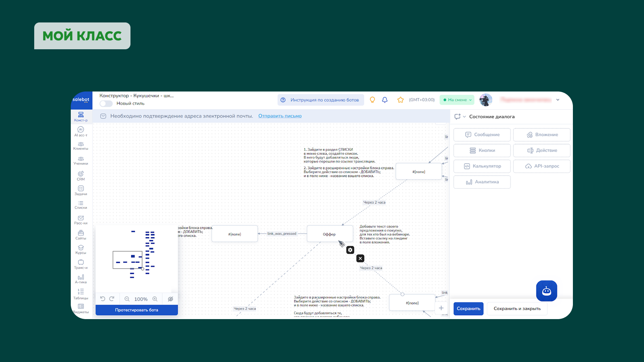Toggle the Новый стиль switch
The image size is (644, 362).
point(106,104)
